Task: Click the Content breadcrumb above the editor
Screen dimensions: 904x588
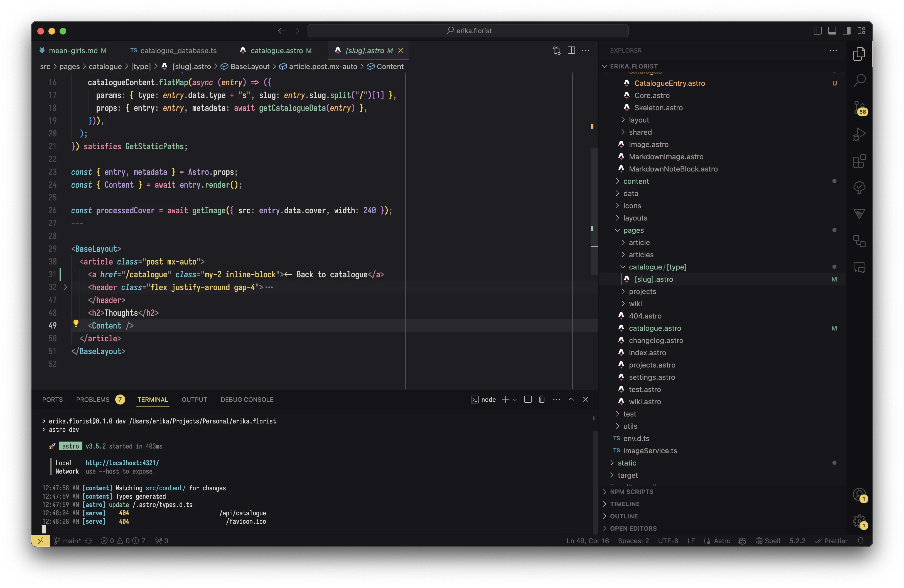Action: (390, 67)
